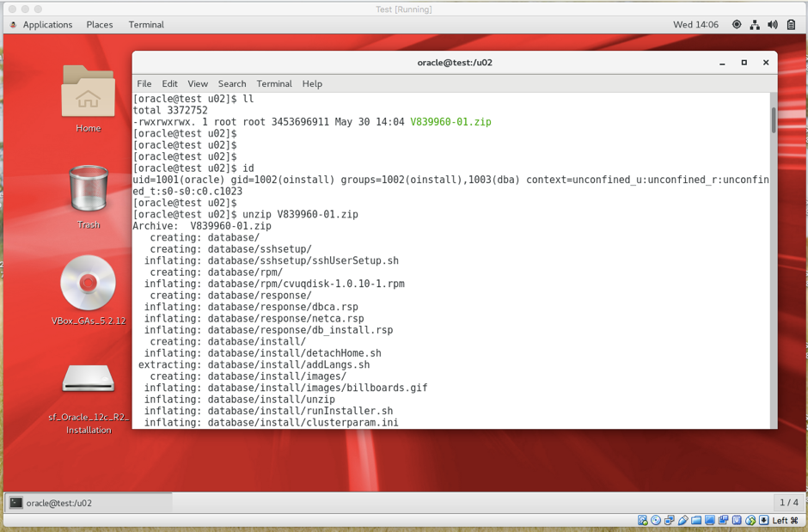Viewport: 808px width, 532px height.
Task: Click the hard disk activity icon in status bar
Action: pos(642,520)
